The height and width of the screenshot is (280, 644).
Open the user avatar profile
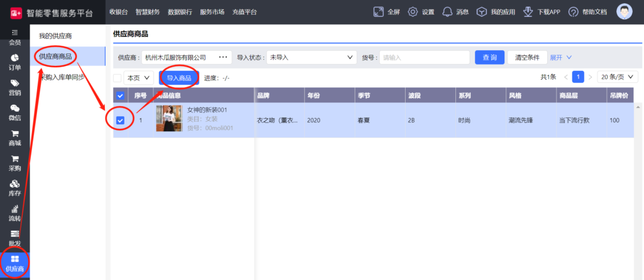click(625, 11)
